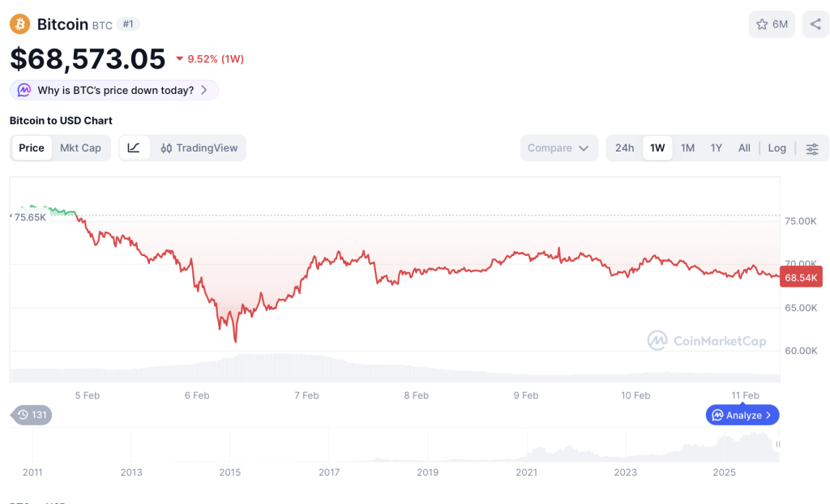The width and height of the screenshot is (830, 504).
Task: Select the 24h time range tab
Action: pyautogui.click(x=624, y=148)
